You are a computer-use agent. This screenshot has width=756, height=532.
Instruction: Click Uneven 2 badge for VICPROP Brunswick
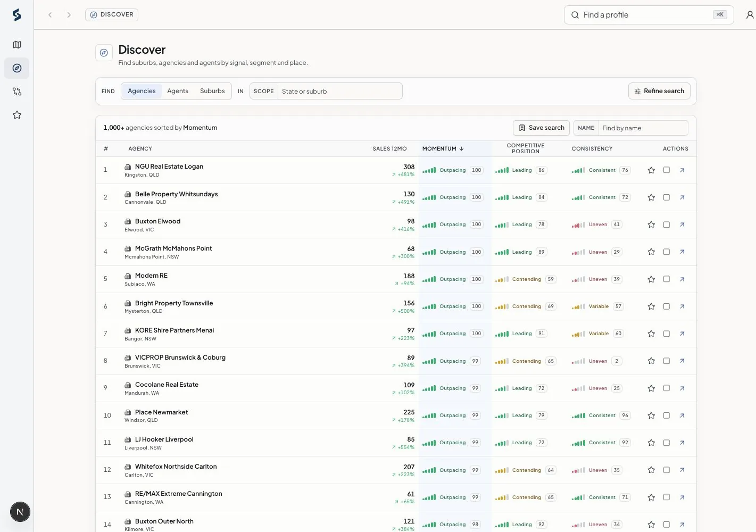[x=597, y=361]
